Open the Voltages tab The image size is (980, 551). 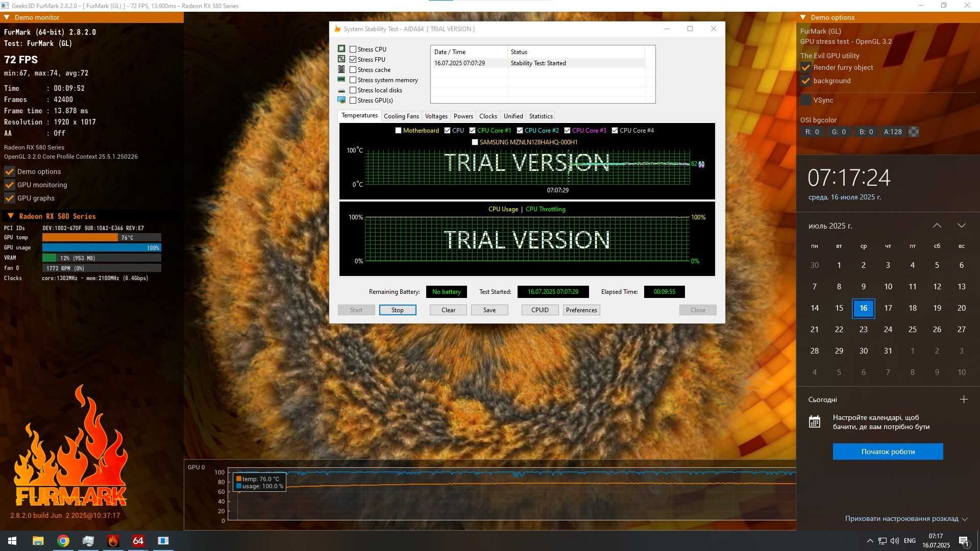(436, 116)
